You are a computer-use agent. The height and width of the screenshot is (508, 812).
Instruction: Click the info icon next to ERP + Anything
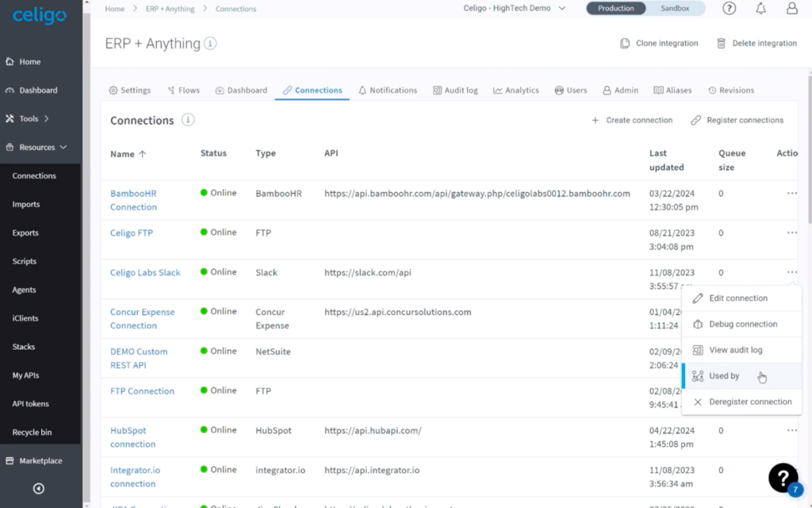coord(210,44)
